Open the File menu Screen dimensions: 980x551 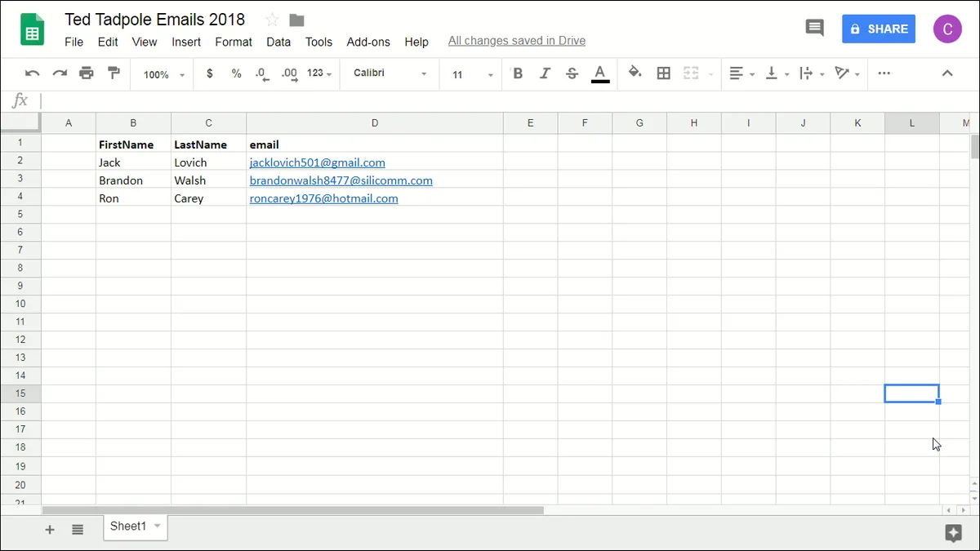point(74,42)
